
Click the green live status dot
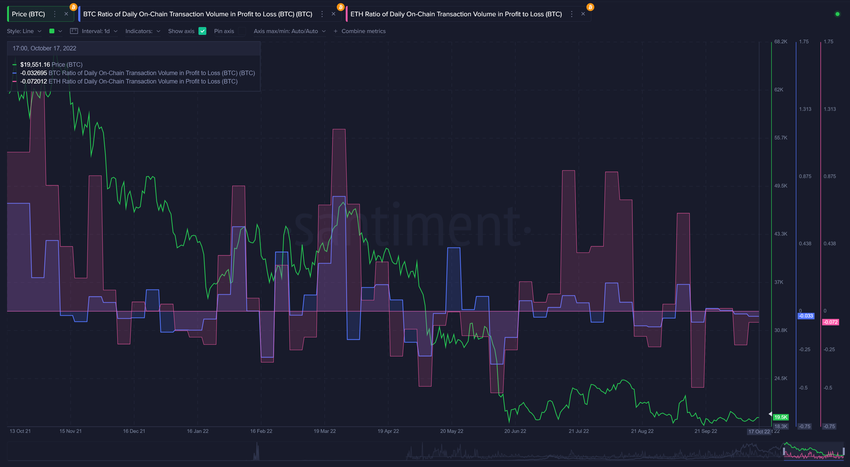(x=836, y=16)
